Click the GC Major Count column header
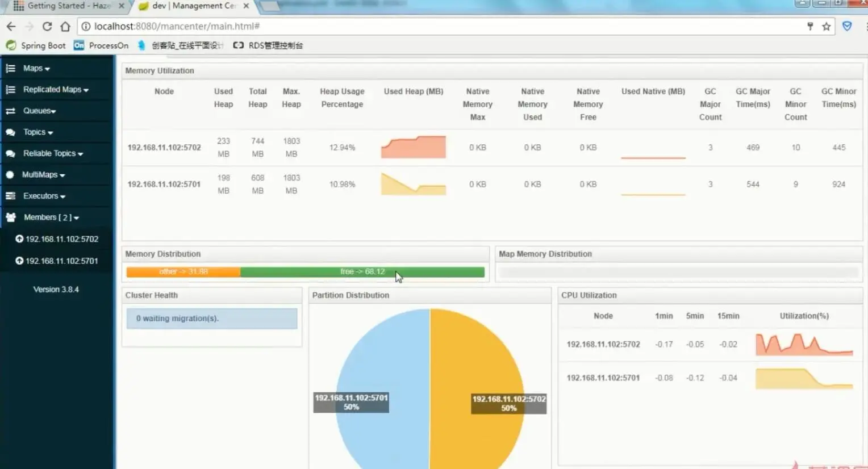 tap(710, 104)
